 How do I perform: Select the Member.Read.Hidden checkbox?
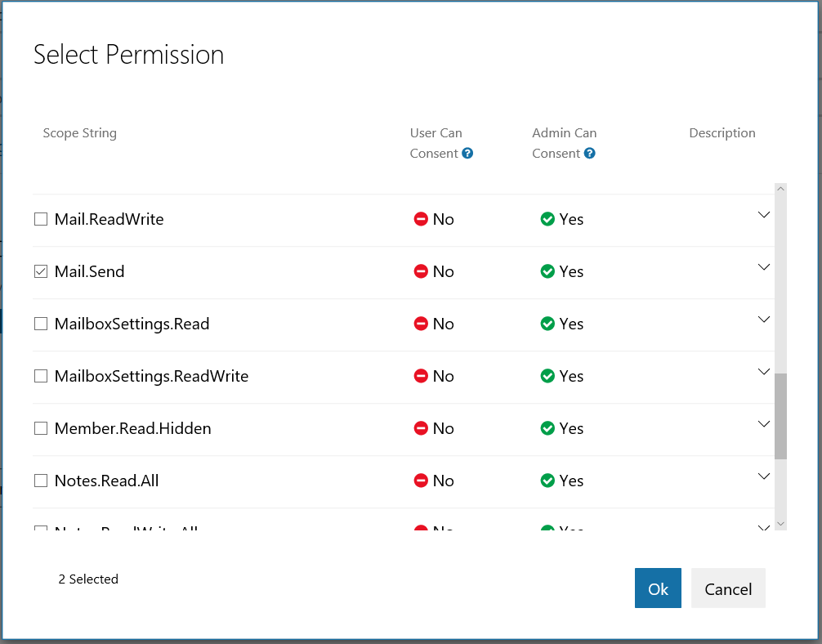click(41, 428)
